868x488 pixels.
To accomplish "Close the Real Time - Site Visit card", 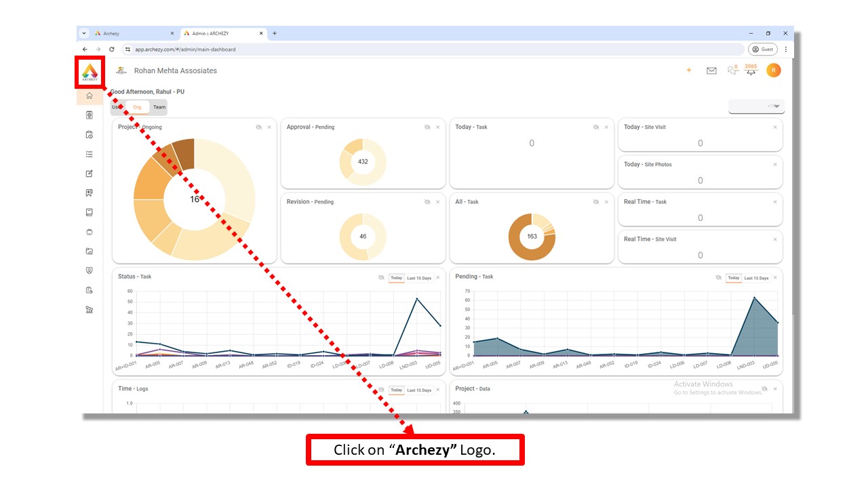I will click(x=775, y=239).
